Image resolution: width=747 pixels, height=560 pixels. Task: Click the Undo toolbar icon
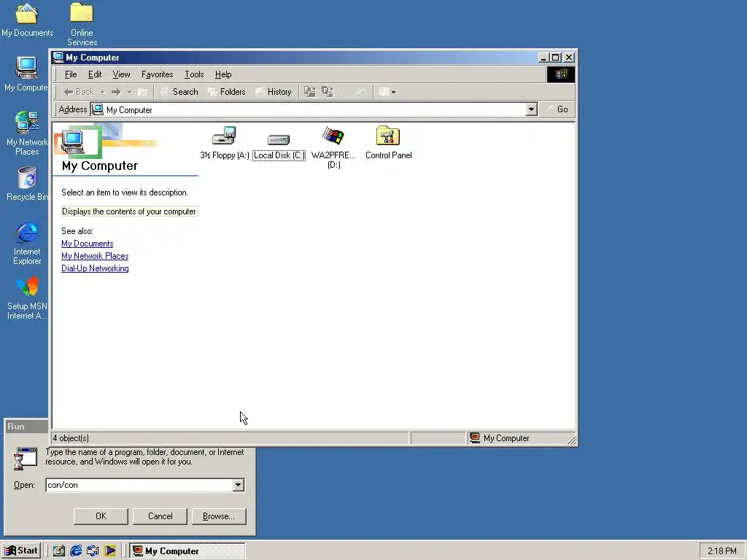(x=362, y=92)
